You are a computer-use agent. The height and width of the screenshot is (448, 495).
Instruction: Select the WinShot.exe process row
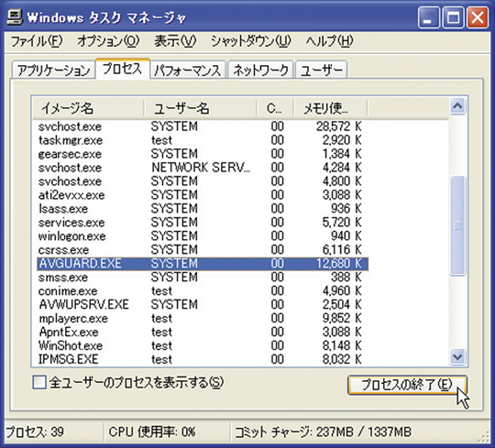click(x=203, y=345)
